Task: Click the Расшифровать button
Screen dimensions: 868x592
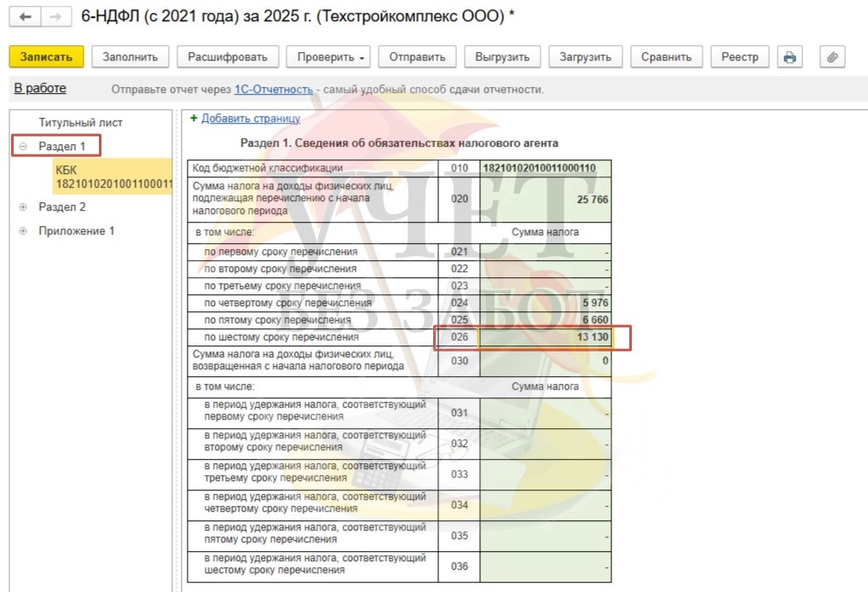Action: tap(228, 57)
